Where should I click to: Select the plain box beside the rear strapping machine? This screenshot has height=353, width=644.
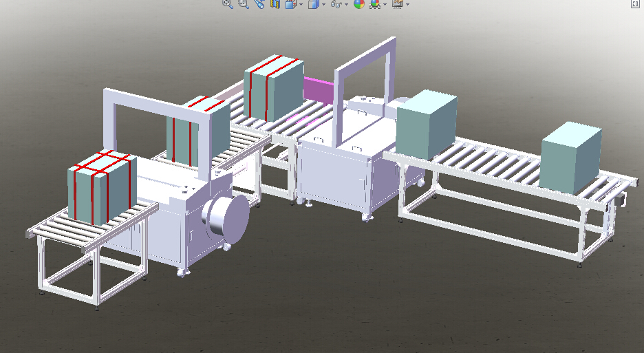click(x=427, y=125)
